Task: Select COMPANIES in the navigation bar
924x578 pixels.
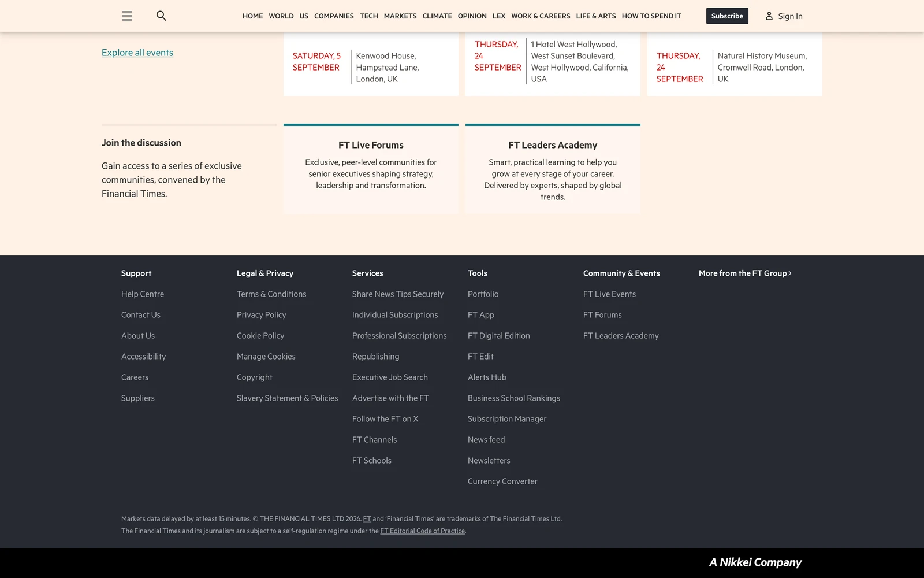Action: pos(334,16)
